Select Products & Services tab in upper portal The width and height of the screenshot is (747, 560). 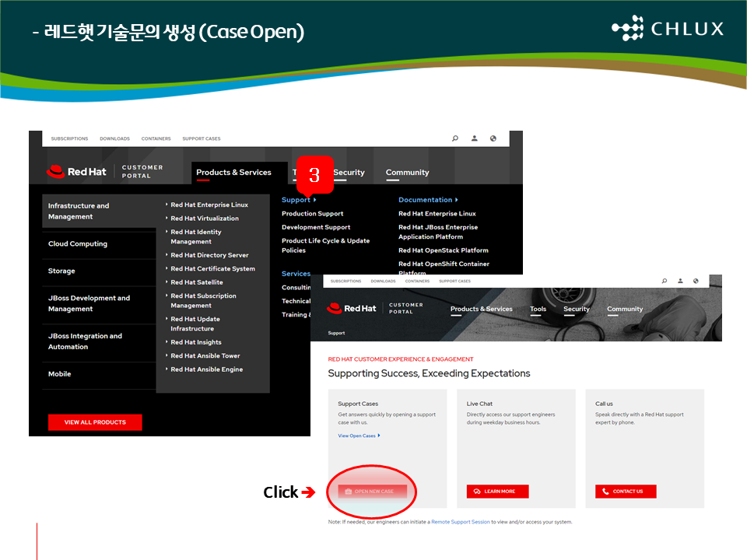click(233, 173)
